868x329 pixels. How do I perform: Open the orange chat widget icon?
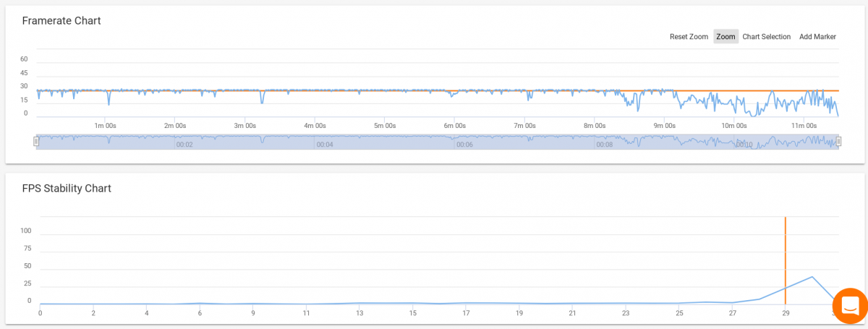849,304
